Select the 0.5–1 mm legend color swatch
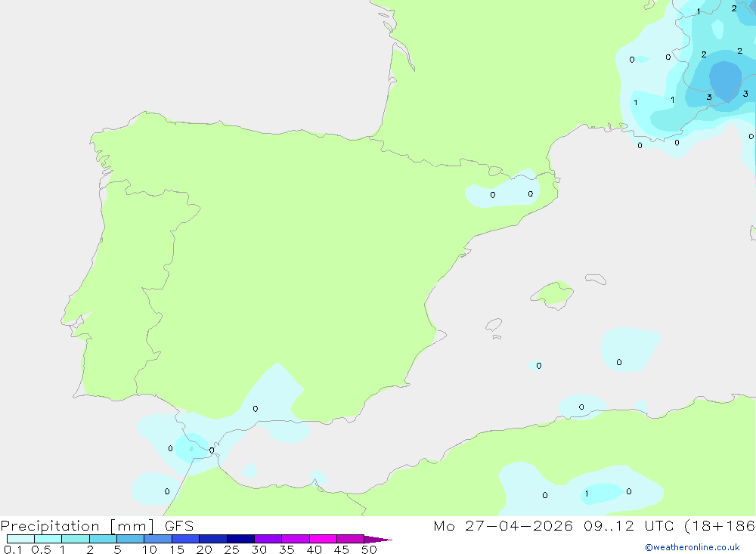The image size is (756, 554). [x=48, y=539]
